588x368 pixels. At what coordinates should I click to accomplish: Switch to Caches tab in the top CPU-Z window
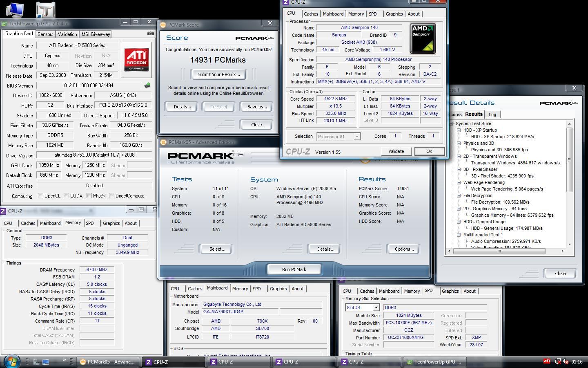tap(311, 14)
